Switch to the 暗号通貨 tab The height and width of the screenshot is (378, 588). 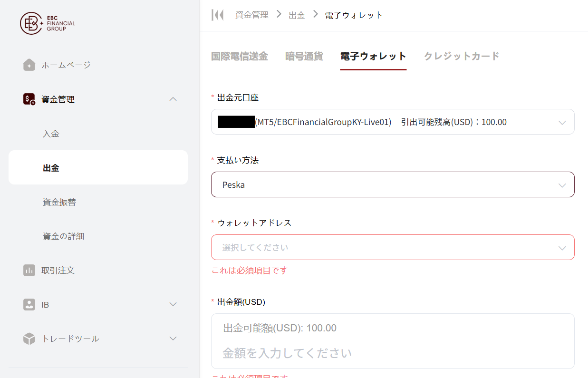(x=304, y=56)
